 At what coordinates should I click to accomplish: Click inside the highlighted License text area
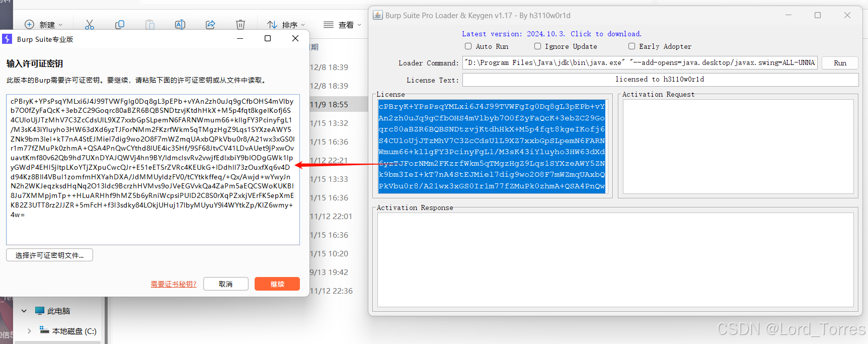[x=492, y=146]
